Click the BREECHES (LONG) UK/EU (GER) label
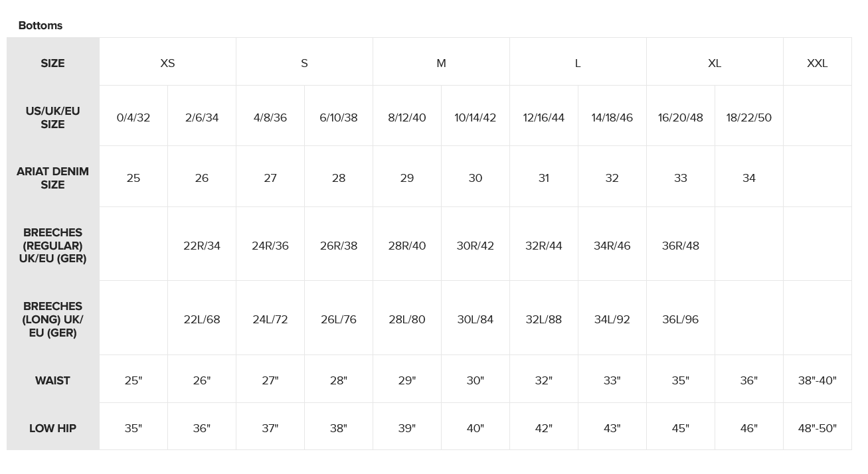868x474 pixels. click(x=52, y=319)
